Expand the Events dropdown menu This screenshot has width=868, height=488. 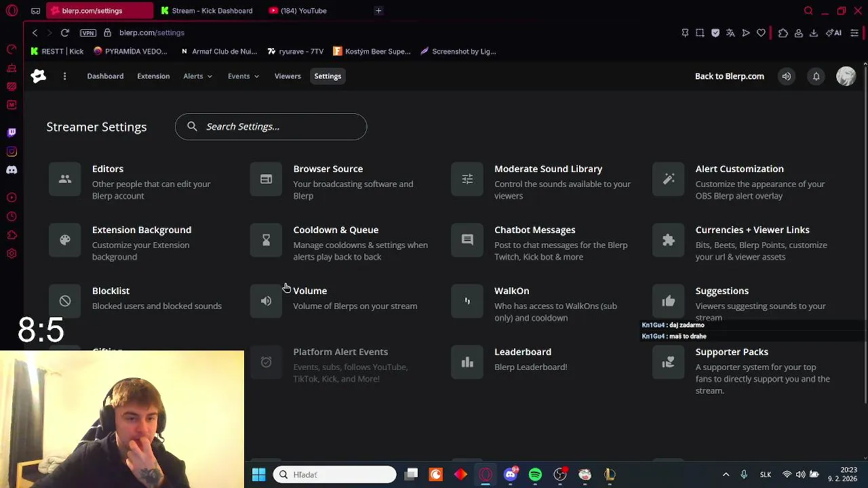point(243,76)
